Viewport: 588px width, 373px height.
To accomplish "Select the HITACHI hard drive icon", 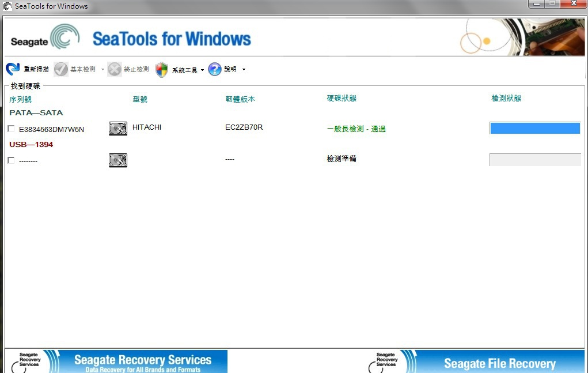I will 118,129.
